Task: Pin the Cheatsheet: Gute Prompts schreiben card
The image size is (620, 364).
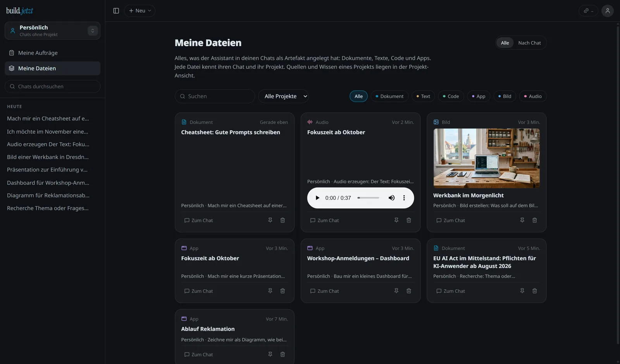Action: tap(270, 220)
